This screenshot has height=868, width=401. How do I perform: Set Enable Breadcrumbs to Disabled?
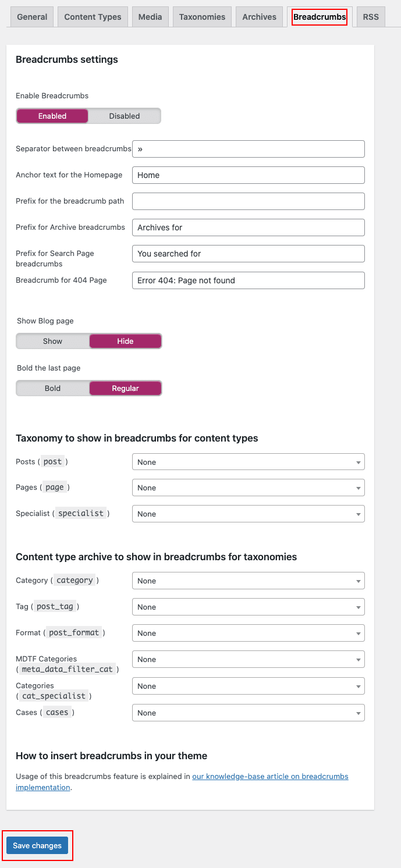(x=125, y=116)
